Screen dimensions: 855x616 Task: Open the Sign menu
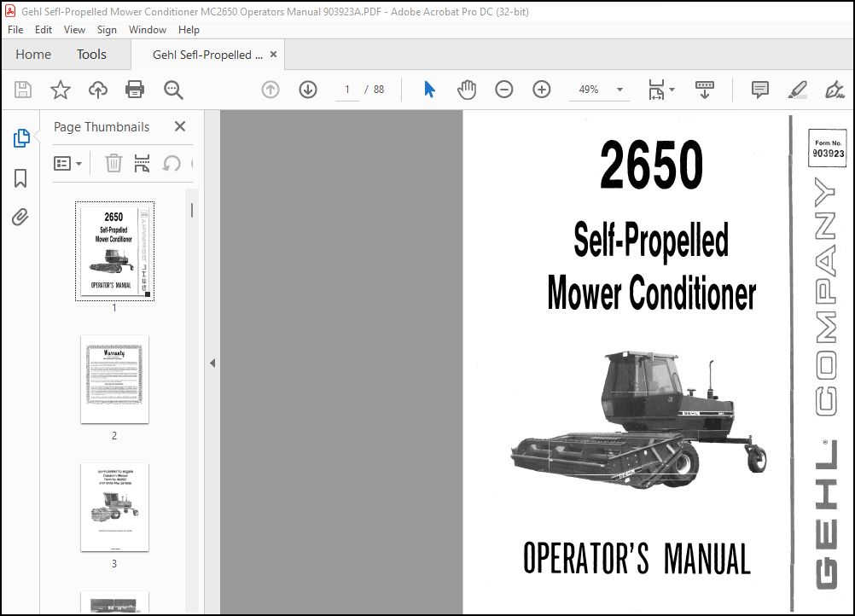pyautogui.click(x=107, y=30)
